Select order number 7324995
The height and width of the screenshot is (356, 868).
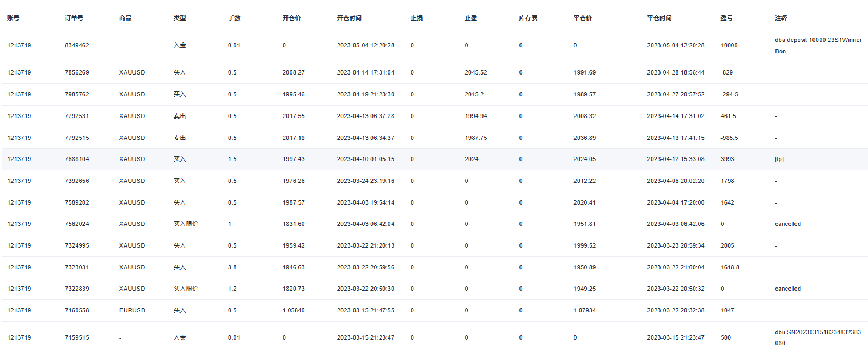[77, 245]
